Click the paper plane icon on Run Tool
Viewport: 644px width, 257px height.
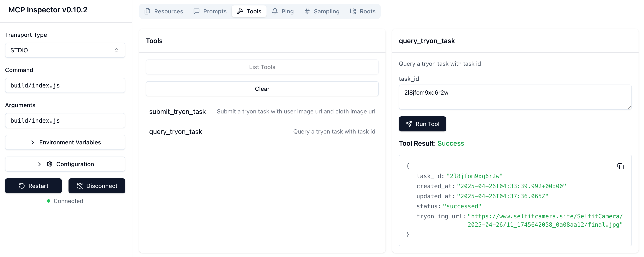pos(409,124)
